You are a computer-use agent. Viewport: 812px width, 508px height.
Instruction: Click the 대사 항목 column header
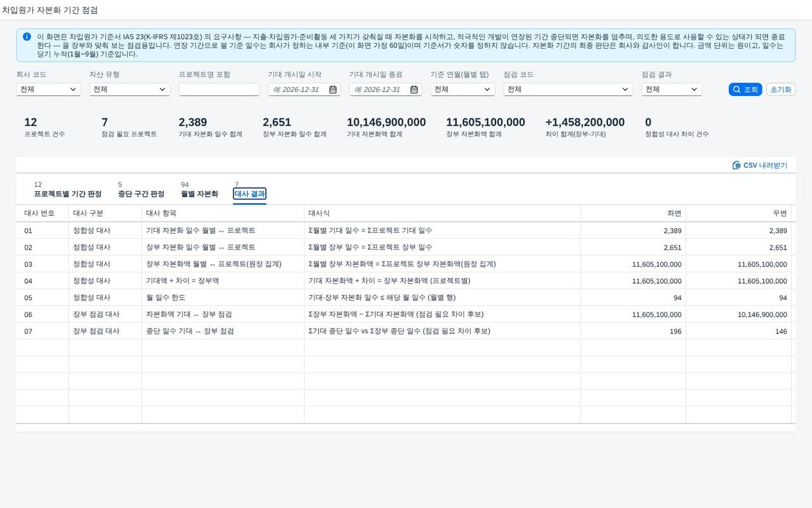223,213
